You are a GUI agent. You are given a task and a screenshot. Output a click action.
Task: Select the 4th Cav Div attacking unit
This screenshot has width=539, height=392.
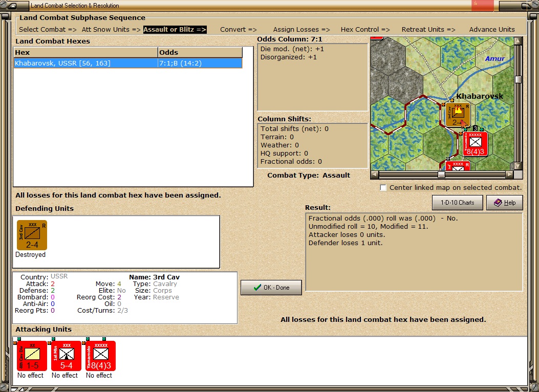[32, 356]
